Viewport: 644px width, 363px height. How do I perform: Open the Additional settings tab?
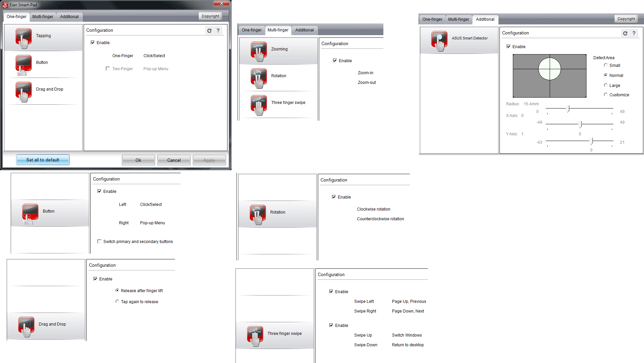tap(69, 16)
